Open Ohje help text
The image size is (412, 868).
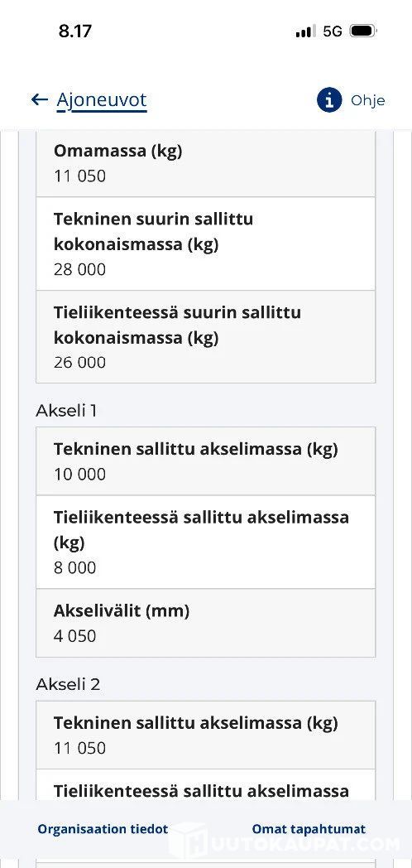click(368, 101)
